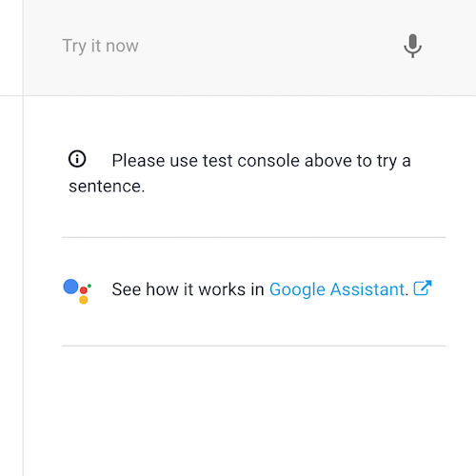Click the large blue dot in the Assistant logo
This screenshot has width=476, height=476.
pos(70,287)
